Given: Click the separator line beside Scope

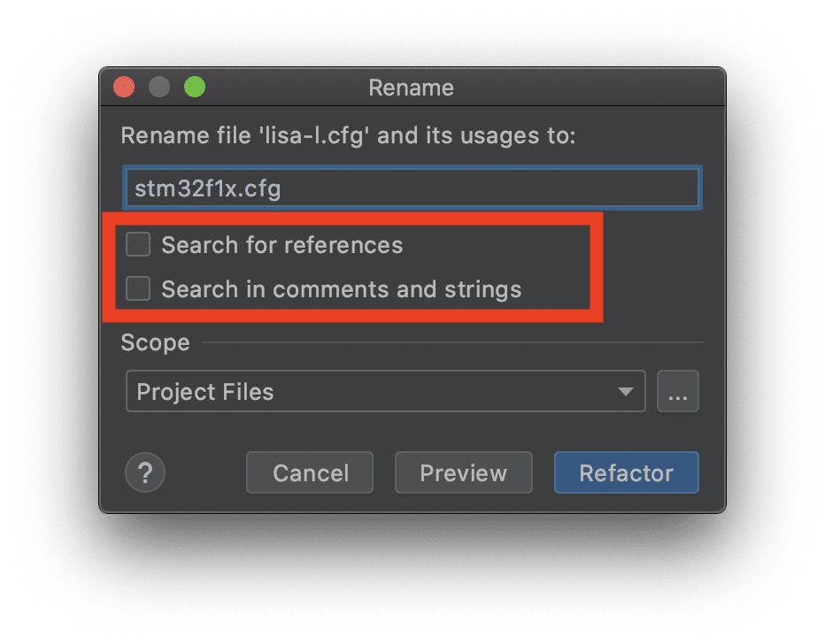Looking at the screenshot, I should tap(451, 342).
